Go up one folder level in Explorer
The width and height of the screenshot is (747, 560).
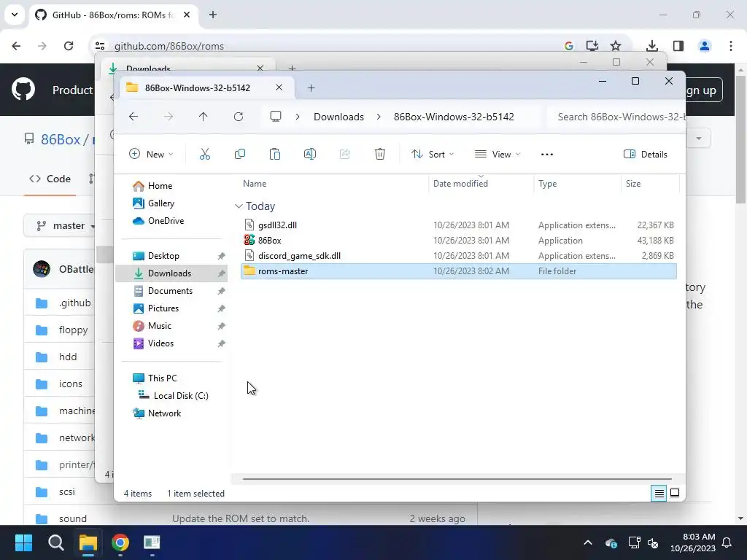[203, 117]
